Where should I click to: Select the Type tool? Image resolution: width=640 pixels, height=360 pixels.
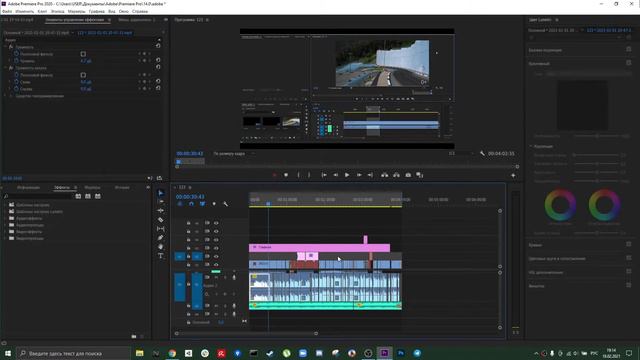[x=161, y=256]
